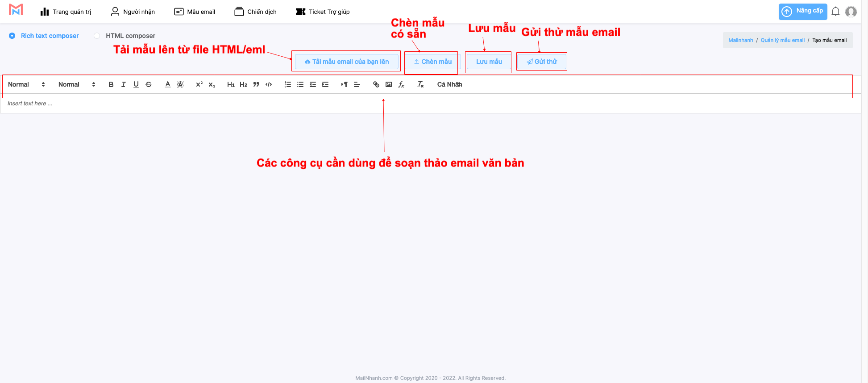Click the Gửi thử button
Viewport: 868px width, 383px height.
[542, 62]
